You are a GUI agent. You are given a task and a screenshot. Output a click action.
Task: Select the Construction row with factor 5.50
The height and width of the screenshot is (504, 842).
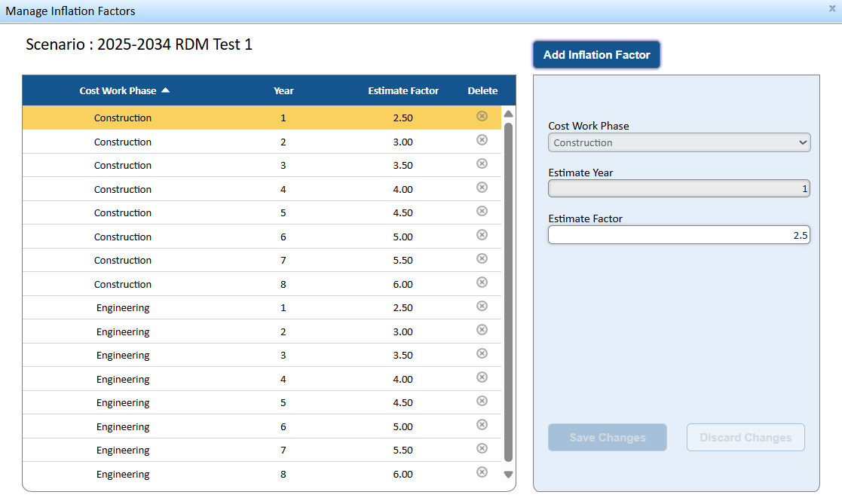[x=262, y=261]
